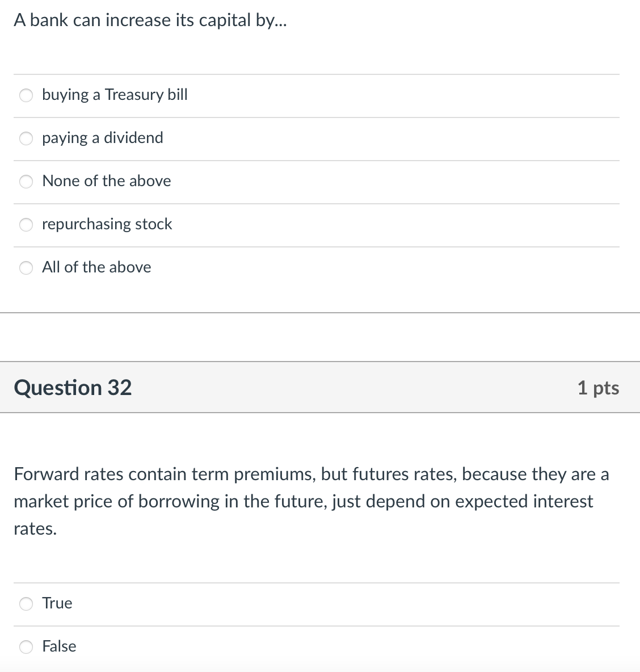Viewport: 640px width, 672px height.
Task: Click the "True" answer label
Action: 57,603
